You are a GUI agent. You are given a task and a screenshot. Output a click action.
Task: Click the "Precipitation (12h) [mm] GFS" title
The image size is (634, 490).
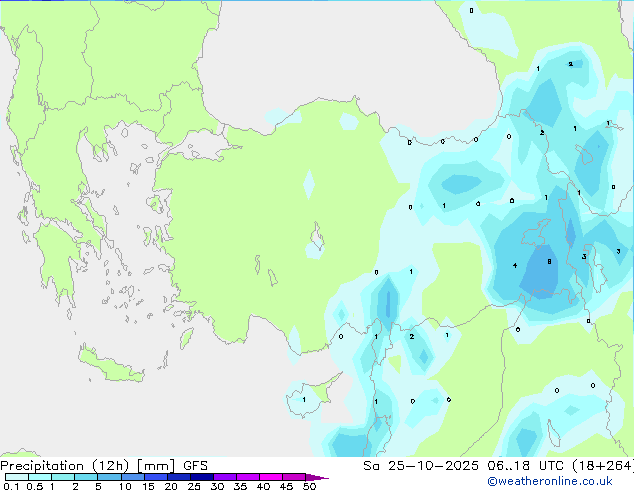[104, 466]
